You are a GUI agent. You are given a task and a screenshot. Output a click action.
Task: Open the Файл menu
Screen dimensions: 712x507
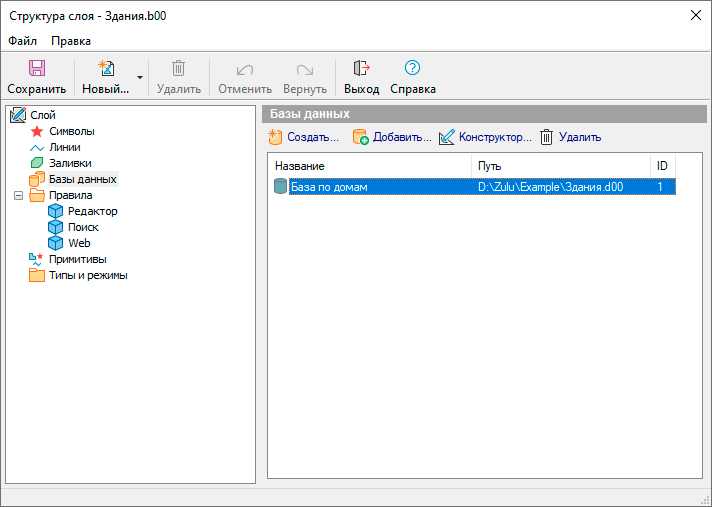[x=22, y=41]
